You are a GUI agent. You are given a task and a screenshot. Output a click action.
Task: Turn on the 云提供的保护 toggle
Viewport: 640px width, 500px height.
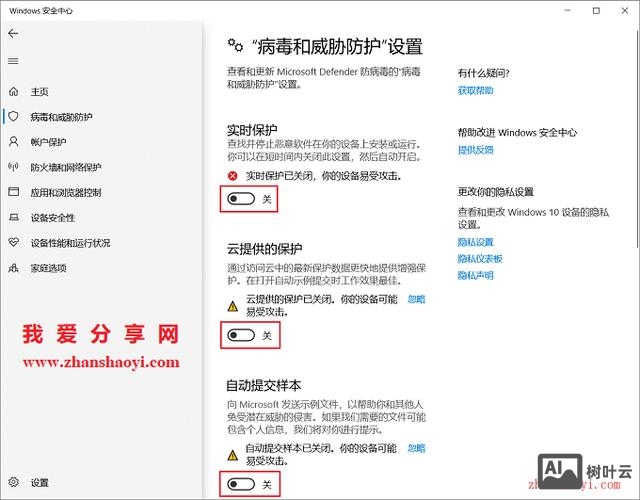[x=241, y=335]
